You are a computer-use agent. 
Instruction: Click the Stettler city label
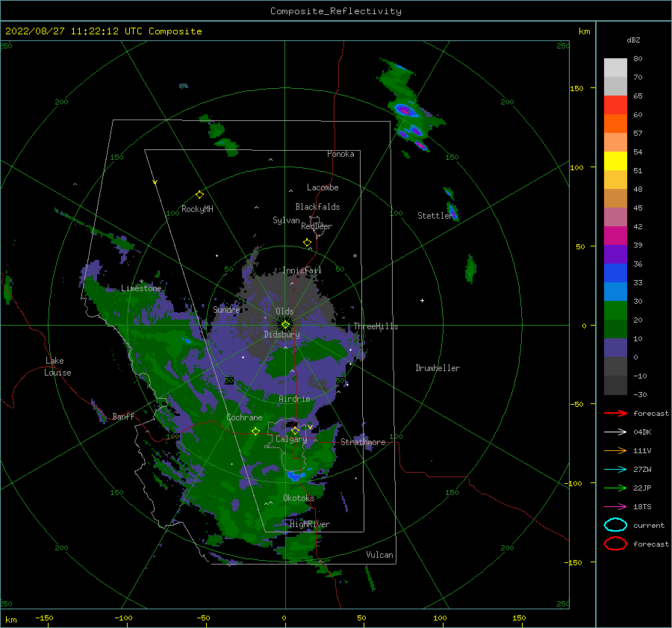click(x=435, y=216)
